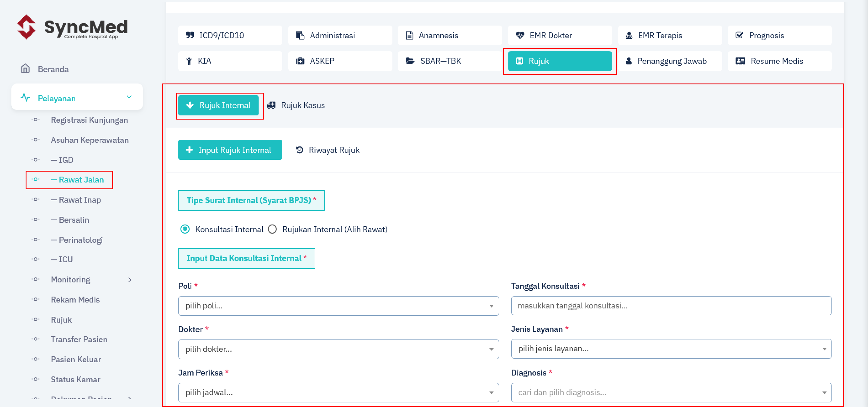868x407 pixels.
Task: Click the ASKEP medical kit icon
Action: click(300, 61)
